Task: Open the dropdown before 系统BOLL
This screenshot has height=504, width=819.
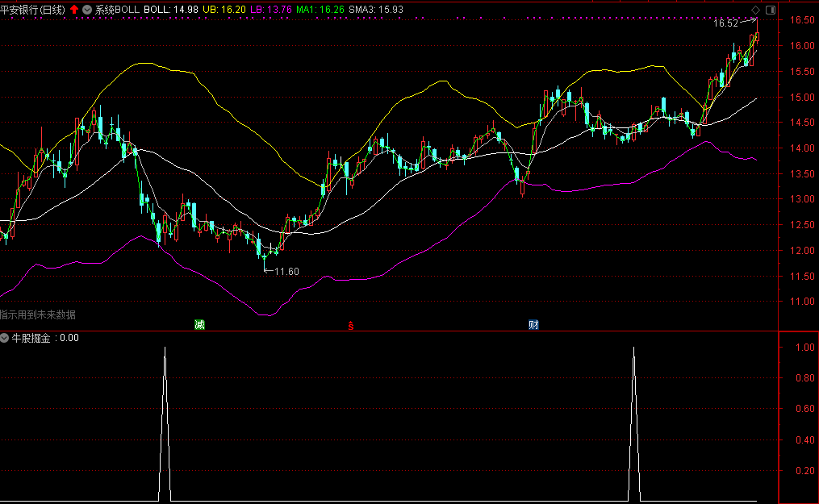Action: click(x=87, y=10)
